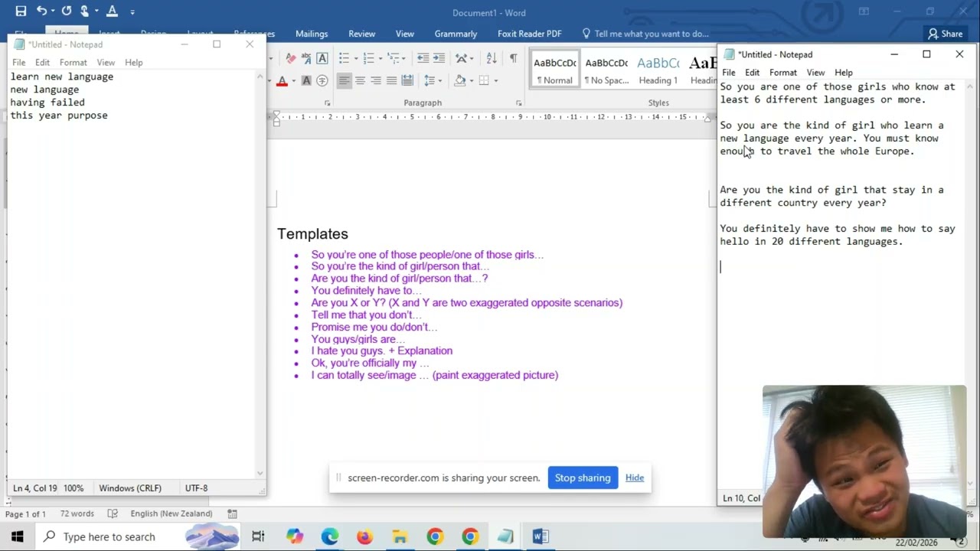Image resolution: width=980 pixels, height=551 pixels.
Task: Click the Character Border icon in Font group
Action: click(322, 58)
